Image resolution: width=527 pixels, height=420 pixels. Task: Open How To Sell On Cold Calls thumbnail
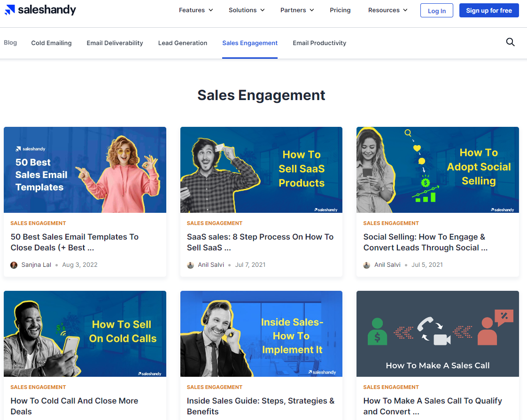pyautogui.click(x=85, y=334)
